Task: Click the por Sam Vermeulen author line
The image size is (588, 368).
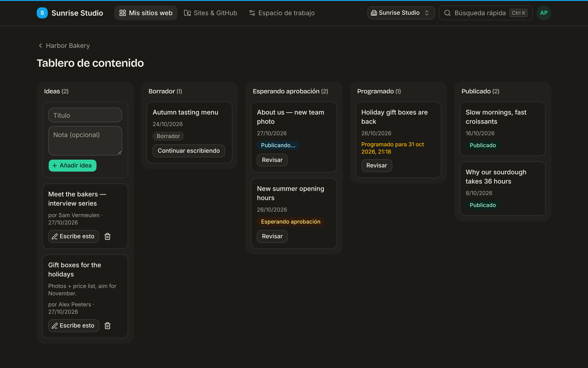Action: (x=75, y=219)
